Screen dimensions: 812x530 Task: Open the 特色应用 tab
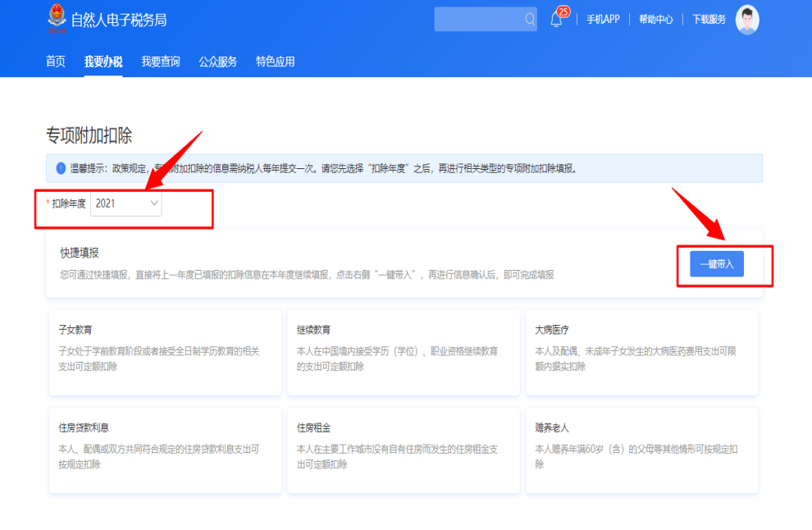(x=275, y=62)
